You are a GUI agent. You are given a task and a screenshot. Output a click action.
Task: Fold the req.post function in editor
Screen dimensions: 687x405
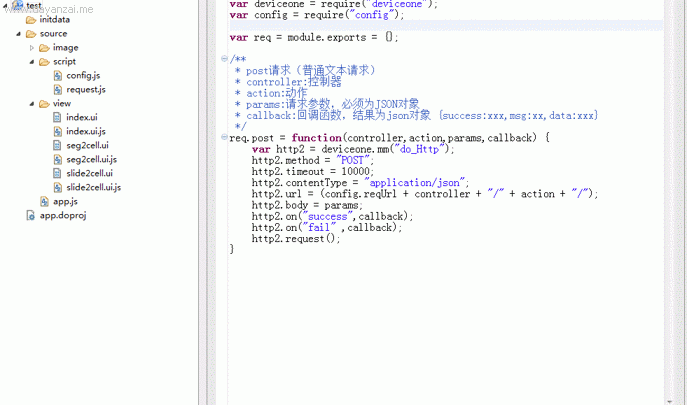pos(224,137)
